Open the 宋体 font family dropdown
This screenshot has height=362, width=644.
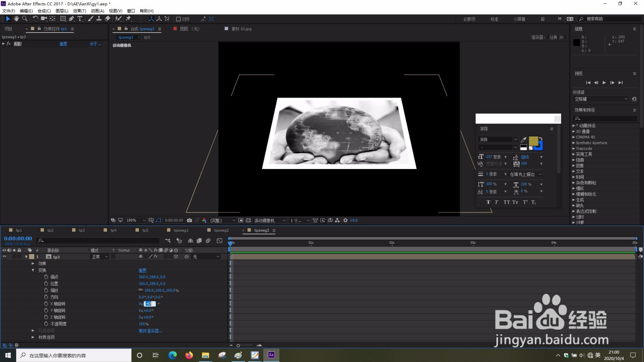pyautogui.click(x=498, y=140)
